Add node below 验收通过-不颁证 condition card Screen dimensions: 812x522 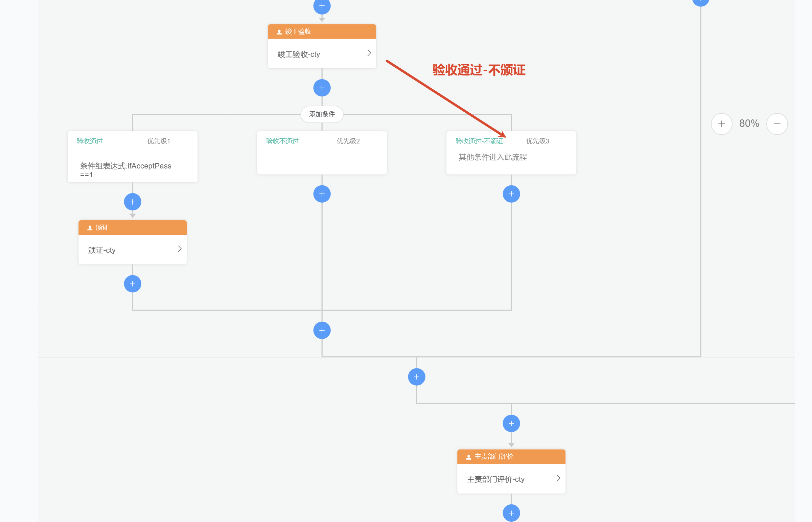[x=511, y=194]
